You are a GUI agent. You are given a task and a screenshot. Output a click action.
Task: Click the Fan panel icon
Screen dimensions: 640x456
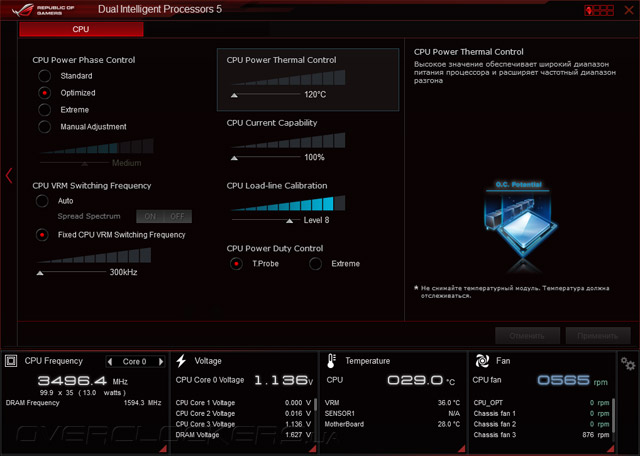tap(482, 361)
